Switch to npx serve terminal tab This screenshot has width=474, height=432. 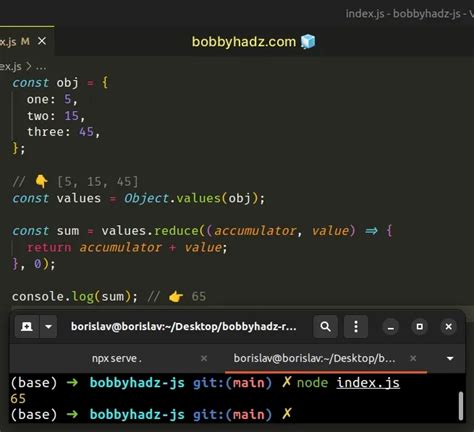coord(117,358)
